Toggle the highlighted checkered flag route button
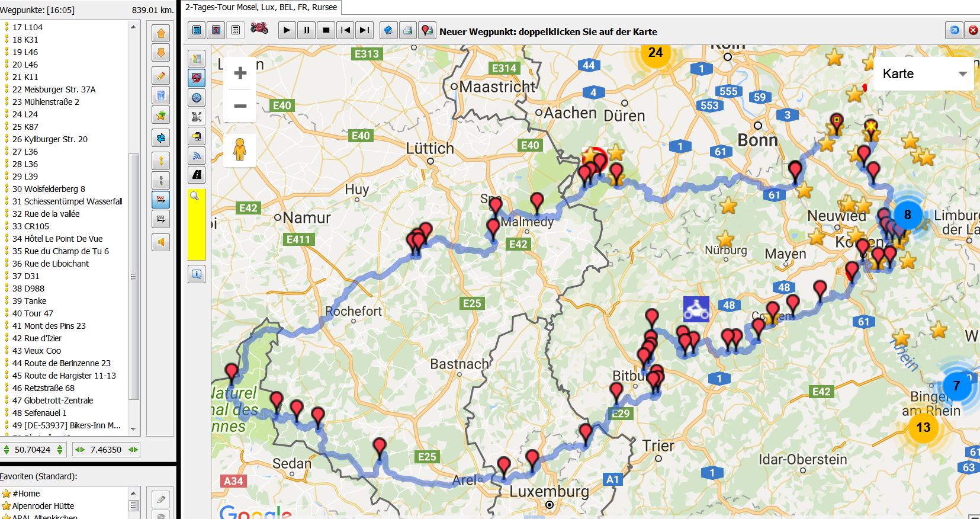The width and height of the screenshot is (980, 519). pos(160,199)
